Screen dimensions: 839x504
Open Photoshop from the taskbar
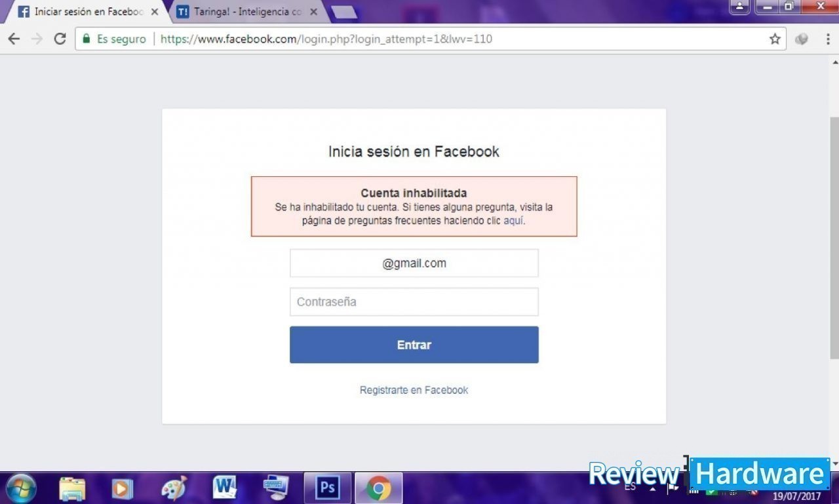click(x=327, y=488)
